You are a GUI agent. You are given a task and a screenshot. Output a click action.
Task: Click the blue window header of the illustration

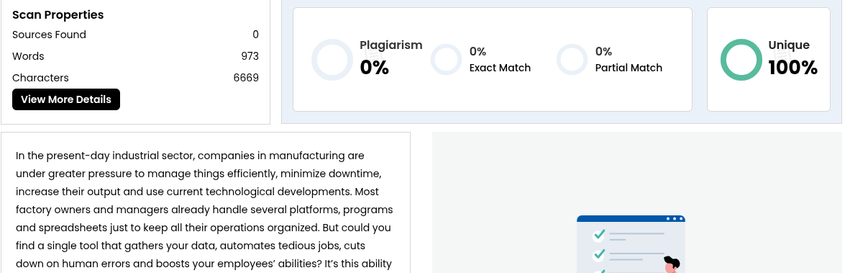click(x=631, y=218)
